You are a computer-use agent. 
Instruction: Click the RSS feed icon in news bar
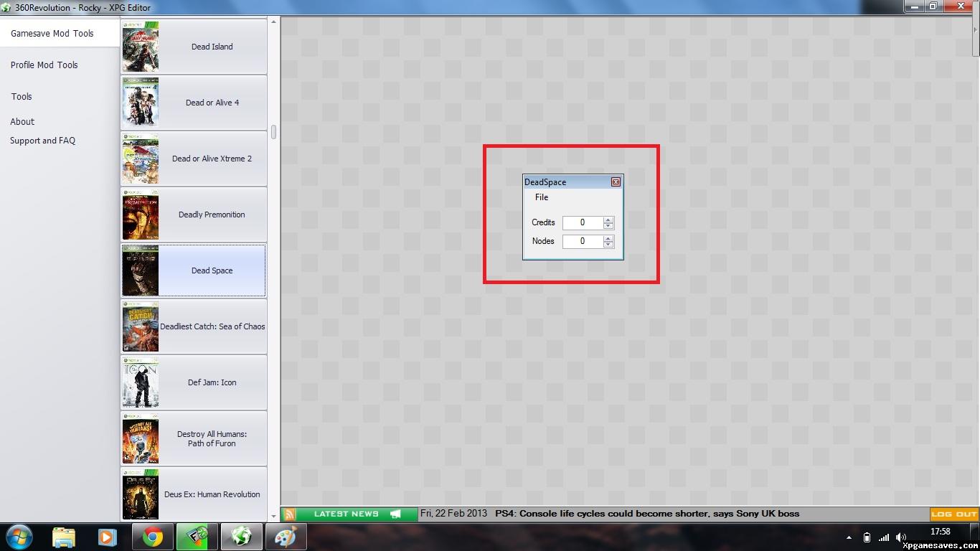(x=289, y=514)
